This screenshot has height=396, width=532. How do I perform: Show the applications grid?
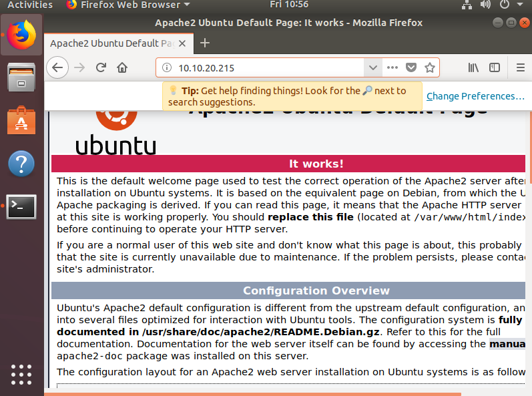click(21, 375)
